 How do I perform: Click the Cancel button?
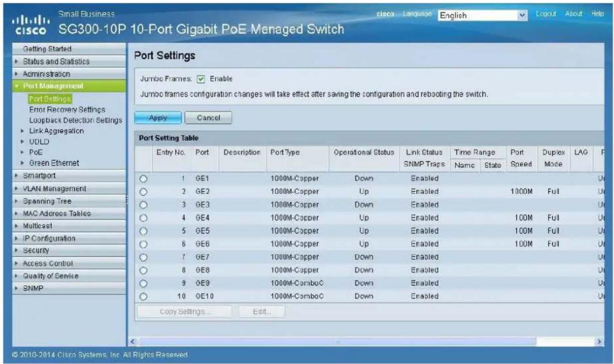pos(208,118)
